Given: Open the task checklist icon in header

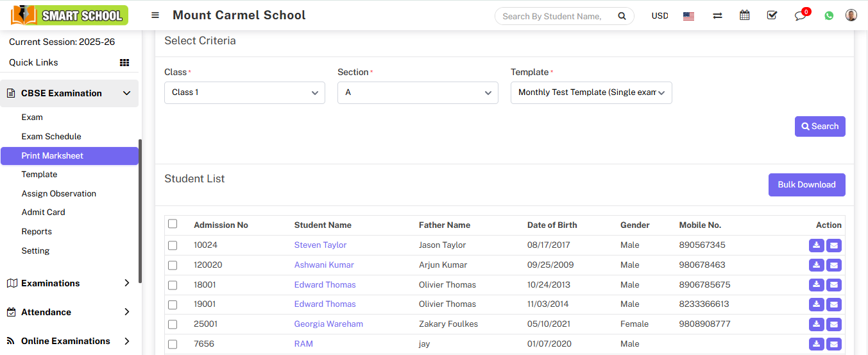Looking at the screenshot, I should pyautogui.click(x=772, y=15).
